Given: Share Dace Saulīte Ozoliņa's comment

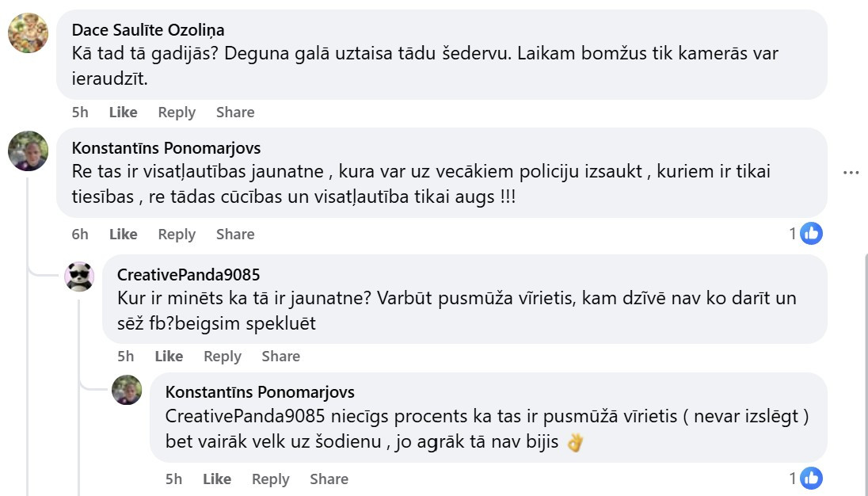Looking at the screenshot, I should pos(235,112).
